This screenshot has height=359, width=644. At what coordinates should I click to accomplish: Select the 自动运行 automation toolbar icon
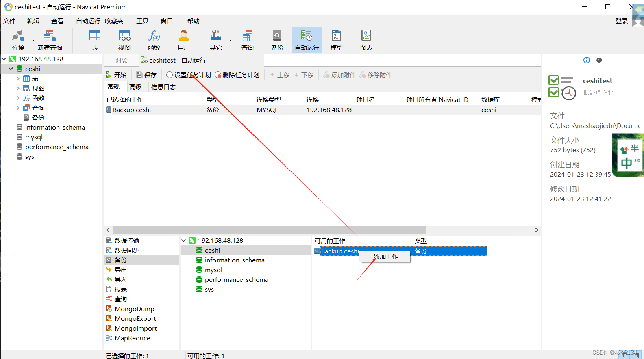[307, 40]
